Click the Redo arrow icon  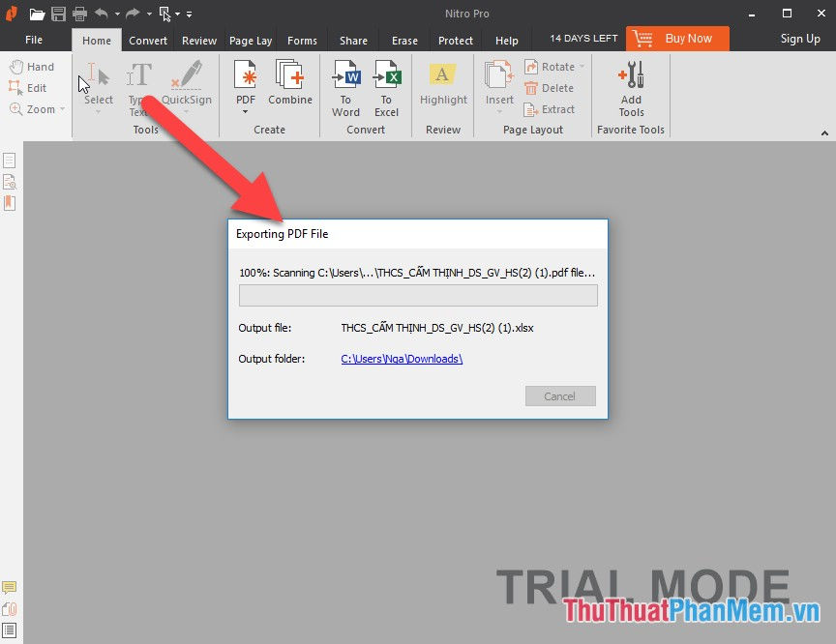(133, 14)
